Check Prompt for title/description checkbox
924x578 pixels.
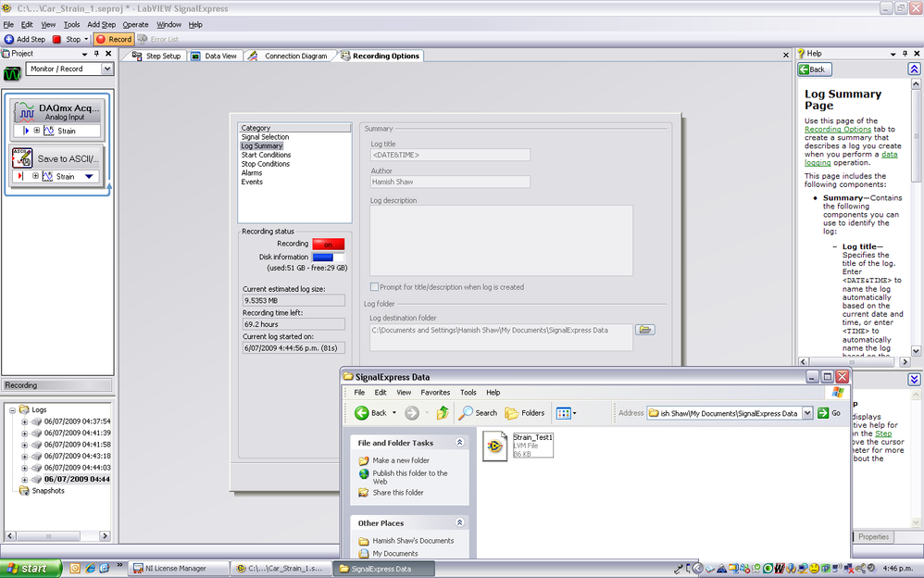374,287
